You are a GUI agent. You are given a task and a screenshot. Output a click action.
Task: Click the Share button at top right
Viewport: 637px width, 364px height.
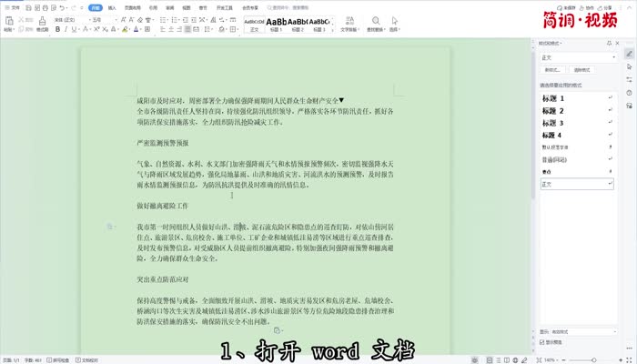coord(605,7)
